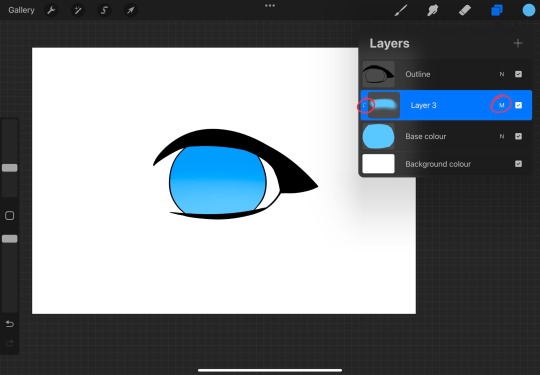
Task: Activate the Transform arrow tool
Action: point(131,10)
